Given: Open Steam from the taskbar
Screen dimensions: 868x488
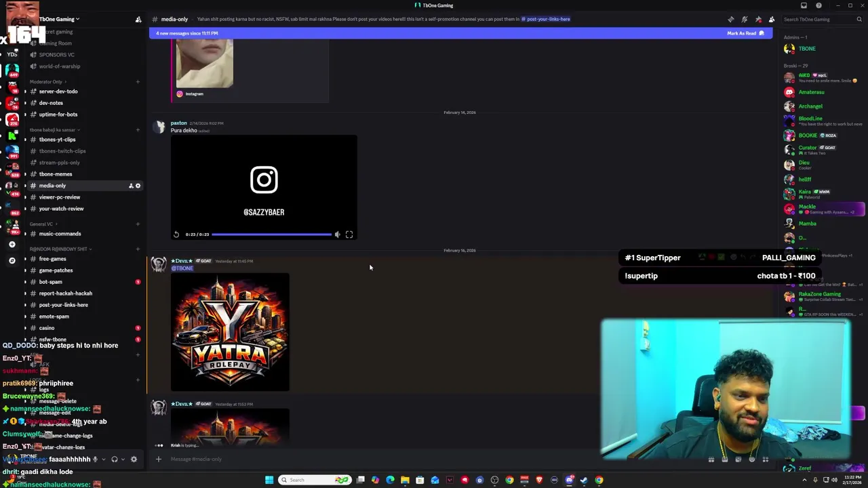Looking at the screenshot, I should (584, 480).
